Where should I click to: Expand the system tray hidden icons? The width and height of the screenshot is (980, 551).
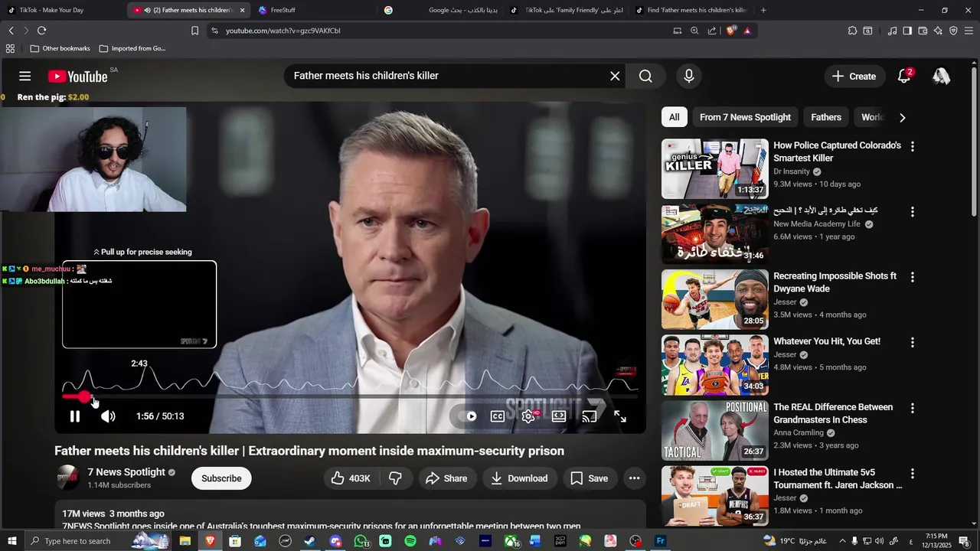pyautogui.click(x=842, y=541)
